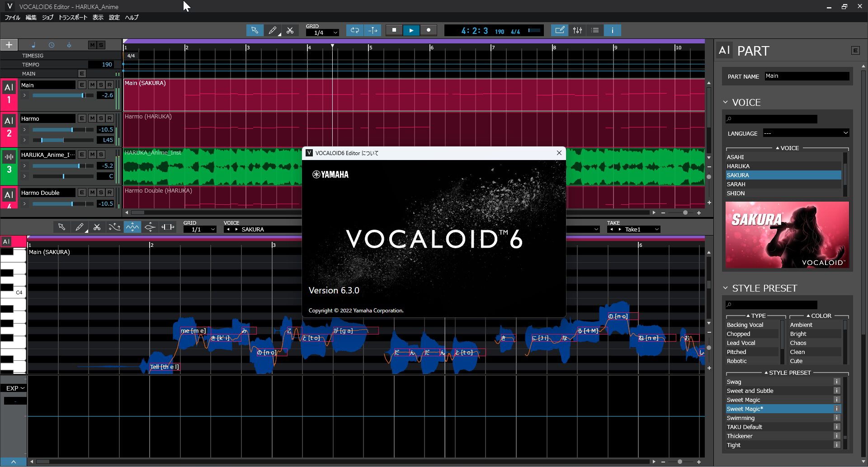Toggle global solo S button
Image resolution: width=868 pixels, height=467 pixels.
(101, 45)
